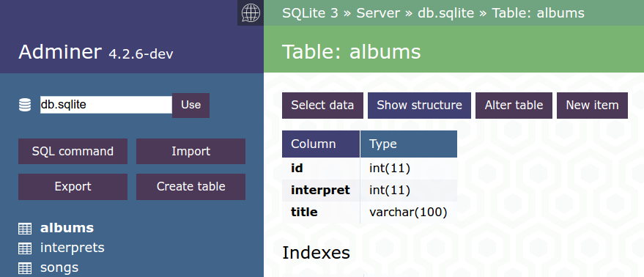Open the Export page

click(x=73, y=187)
